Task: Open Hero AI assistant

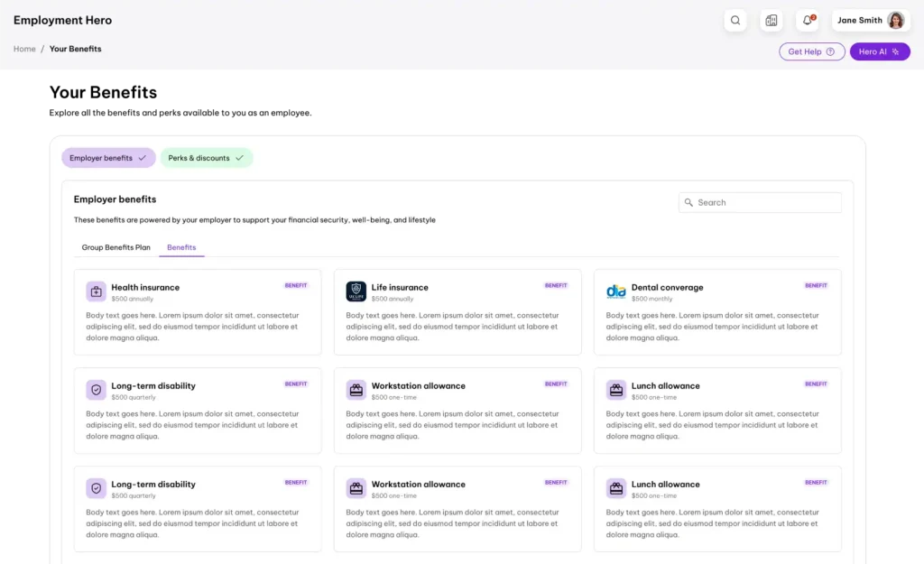Action: (880, 51)
